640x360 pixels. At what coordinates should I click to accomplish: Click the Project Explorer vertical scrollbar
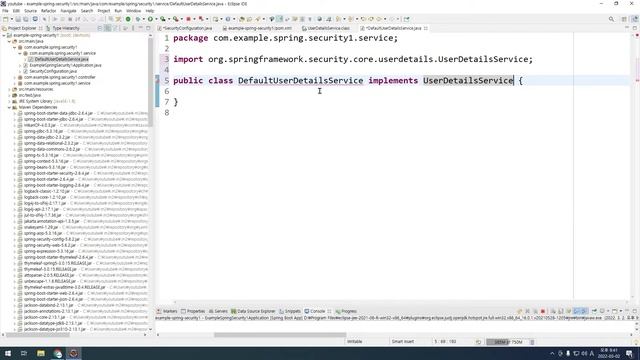click(150, 82)
